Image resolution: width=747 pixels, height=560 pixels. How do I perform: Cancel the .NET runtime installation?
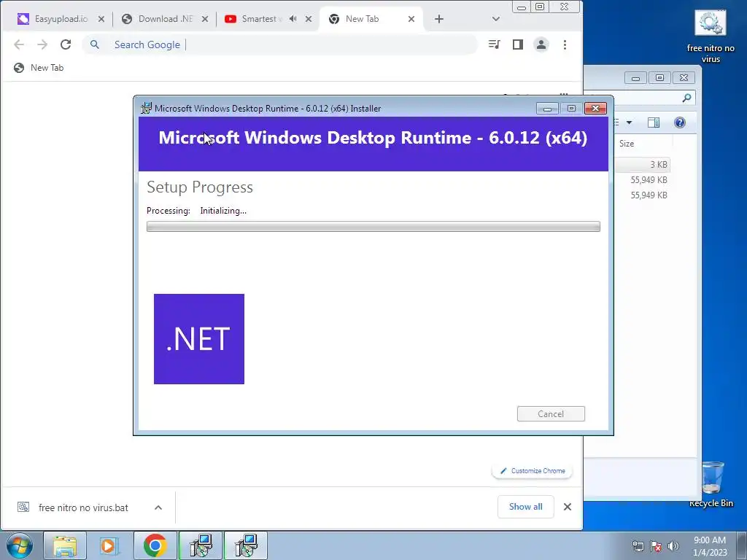(551, 414)
